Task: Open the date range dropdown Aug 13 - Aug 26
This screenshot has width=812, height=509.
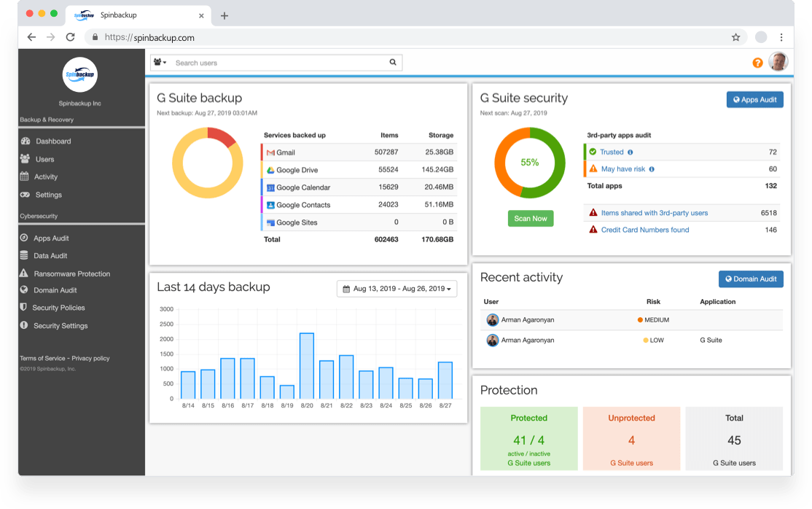Action: click(x=397, y=289)
